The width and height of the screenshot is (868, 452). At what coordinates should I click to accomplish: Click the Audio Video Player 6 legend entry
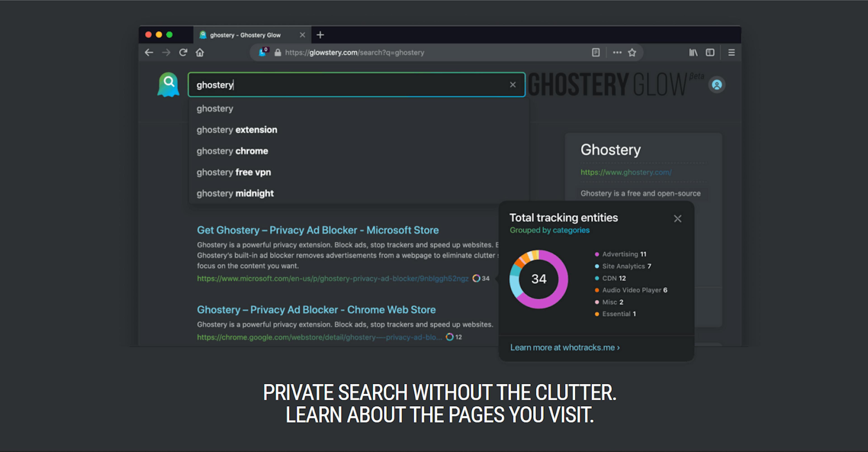pyautogui.click(x=631, y=290)
